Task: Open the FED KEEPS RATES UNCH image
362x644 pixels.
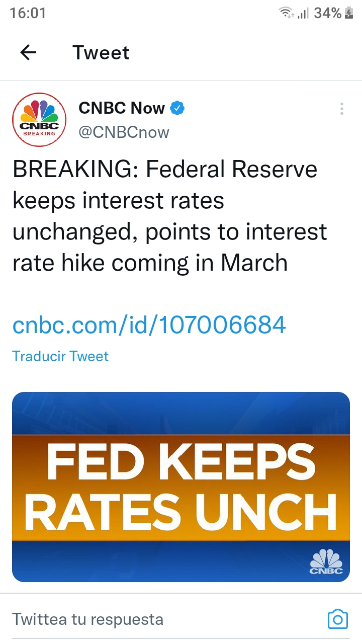Action: click(181, 487)
